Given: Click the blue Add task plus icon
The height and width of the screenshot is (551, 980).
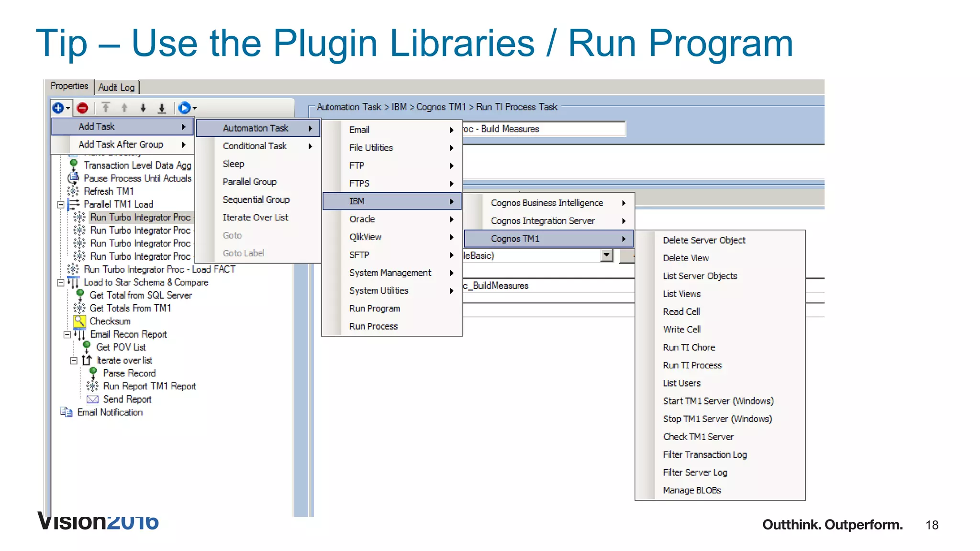Looking at the screenshot, I should [58, 108].
